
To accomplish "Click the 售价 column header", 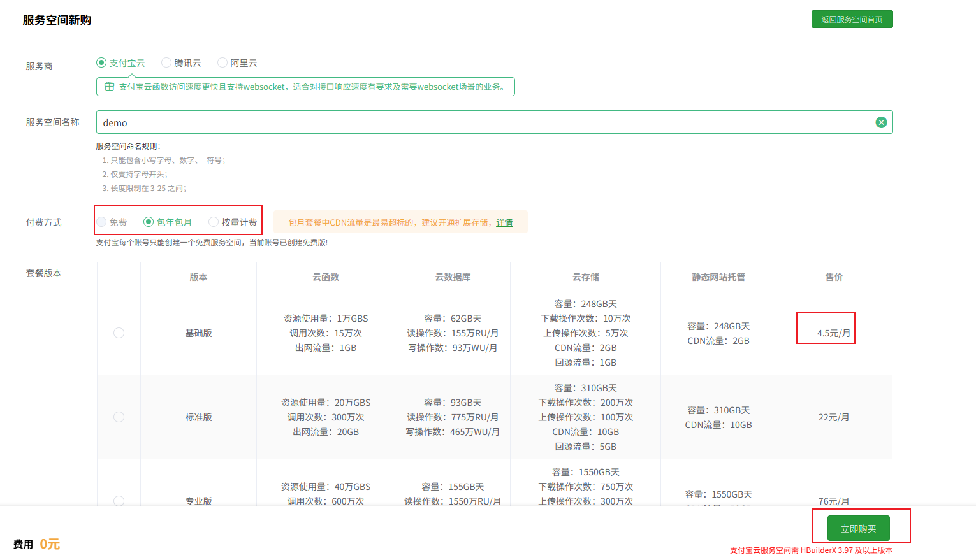I will click(834, 276).
